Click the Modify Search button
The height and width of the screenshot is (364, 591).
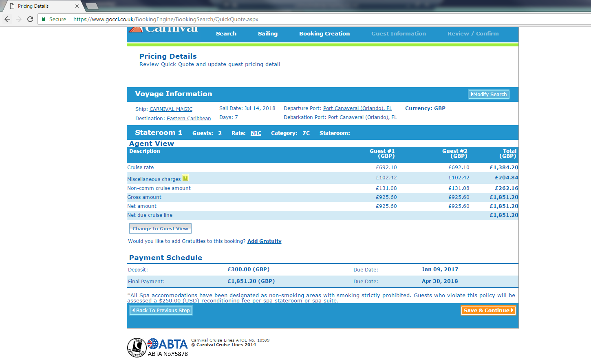coord(489,95)
